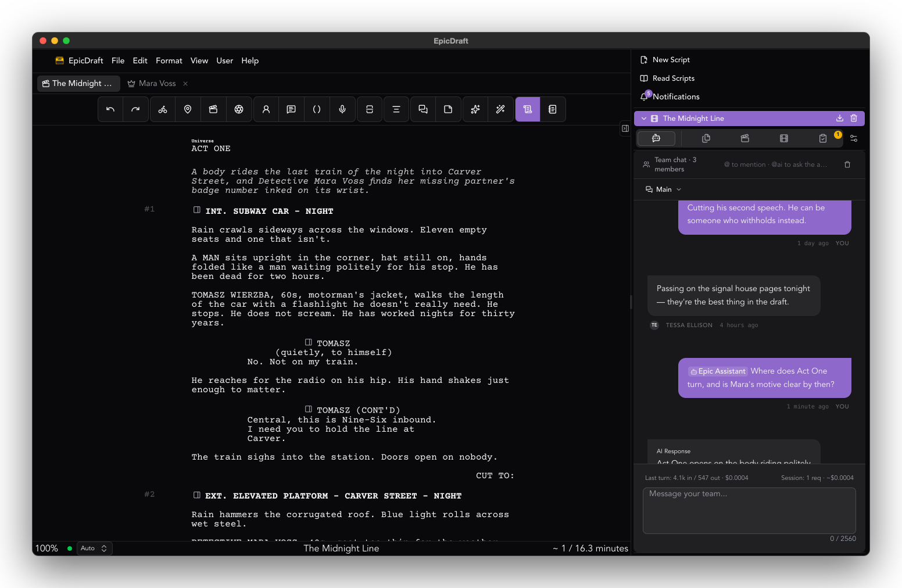Image resolution: width=902 pixels, height=588 pixels.
Task: Click the Undo arrow in the toolbar
Action: [110, 109]
